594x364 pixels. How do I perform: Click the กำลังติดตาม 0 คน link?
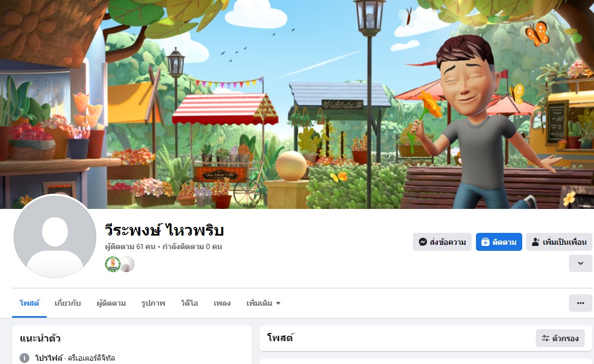point(192,246)
